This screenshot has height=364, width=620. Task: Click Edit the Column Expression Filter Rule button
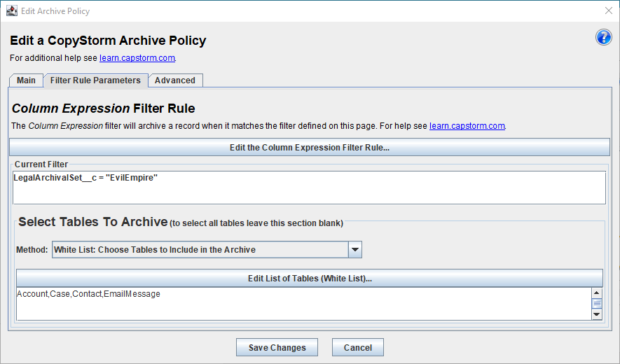(310, 148)
